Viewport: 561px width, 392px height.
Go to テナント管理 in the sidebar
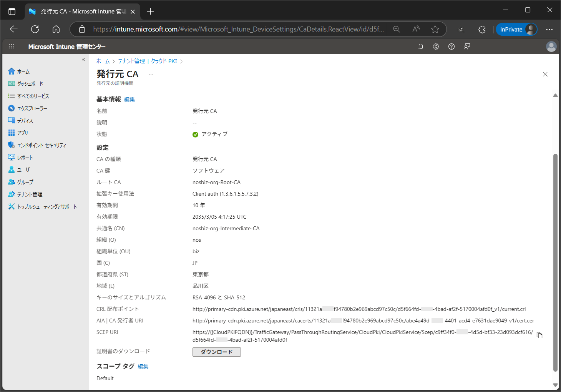pyautogui.click(x=30, y=194)
